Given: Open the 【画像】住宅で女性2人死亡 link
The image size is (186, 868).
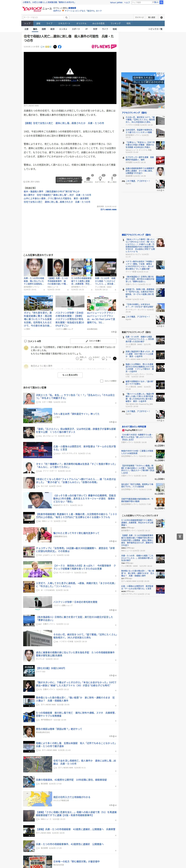Looking at the screenshot, I should click(64, 123).
